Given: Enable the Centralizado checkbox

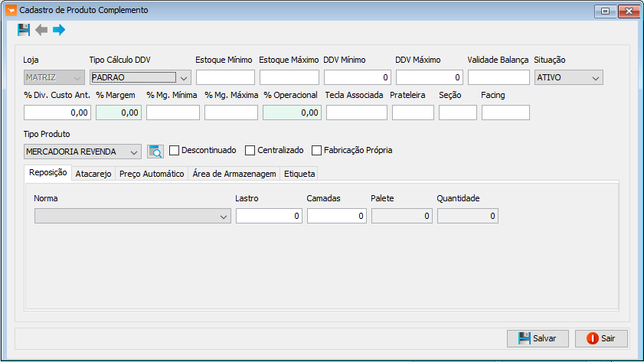Looking at the screenshot, I should point(250,151).
